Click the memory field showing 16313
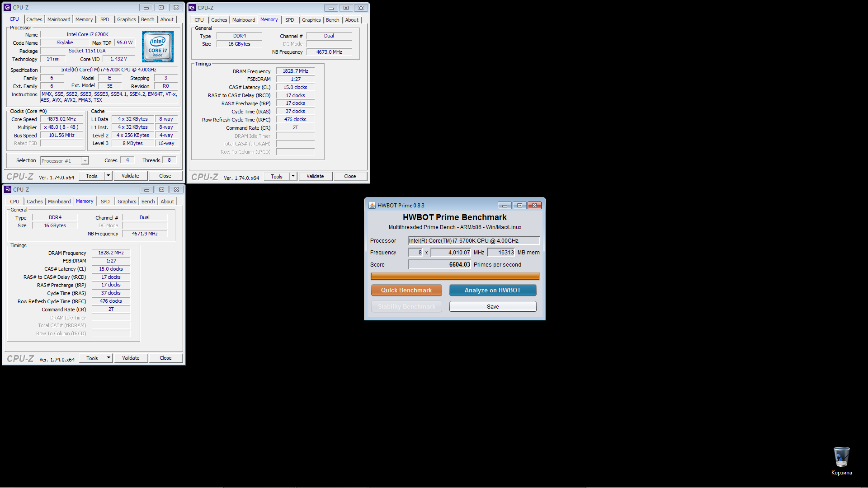 501,253
